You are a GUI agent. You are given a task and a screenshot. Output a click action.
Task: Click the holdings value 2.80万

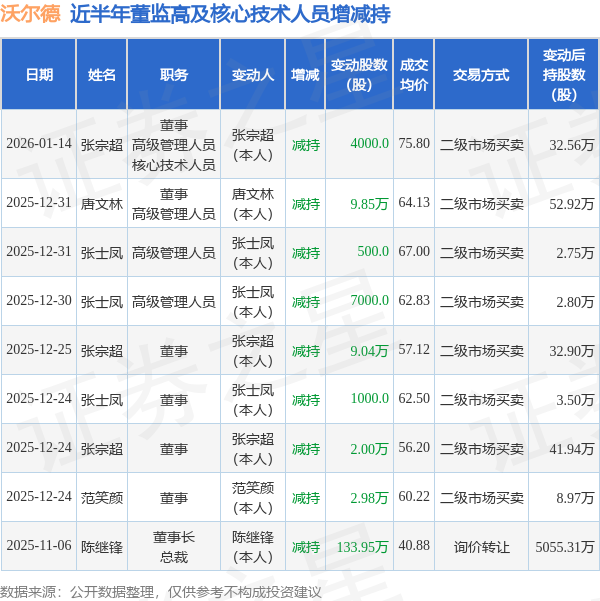coord(575,302)
